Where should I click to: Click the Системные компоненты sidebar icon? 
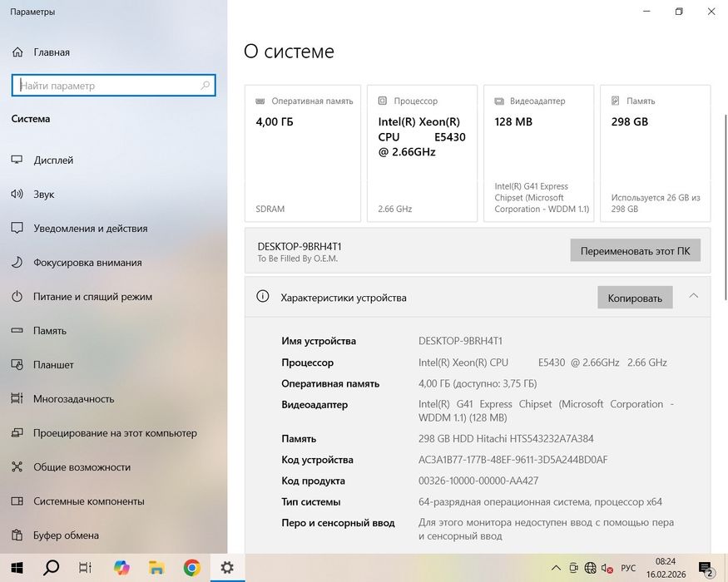pyautogui.click(x=17, y=501)
